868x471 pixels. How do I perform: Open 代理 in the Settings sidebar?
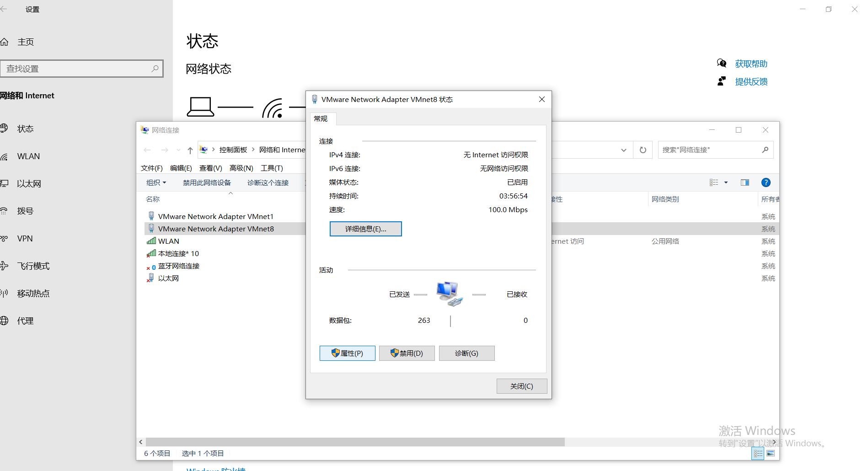[25, 321]
